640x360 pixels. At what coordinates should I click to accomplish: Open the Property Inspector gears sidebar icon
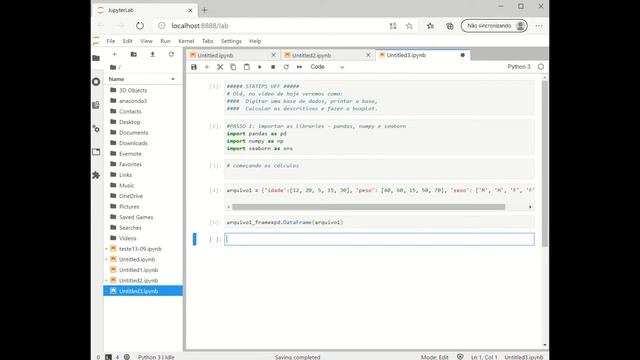[x=96, y=129]
